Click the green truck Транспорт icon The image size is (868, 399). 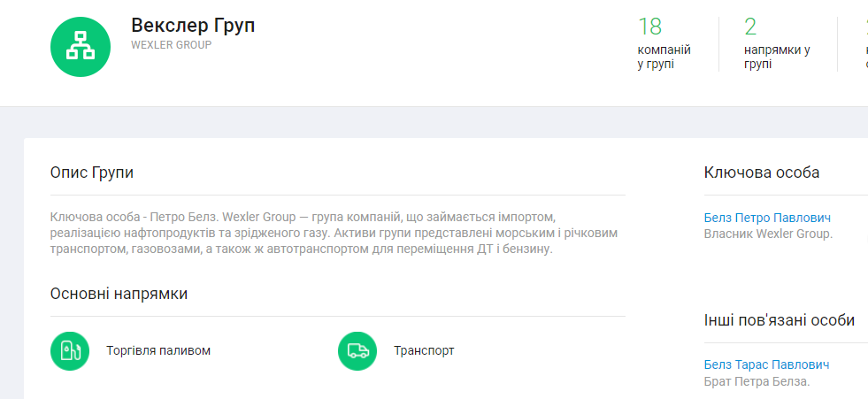(357, 350)
